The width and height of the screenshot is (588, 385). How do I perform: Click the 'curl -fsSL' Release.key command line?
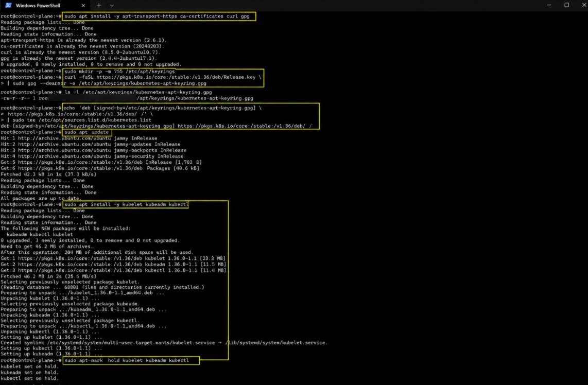163,77
